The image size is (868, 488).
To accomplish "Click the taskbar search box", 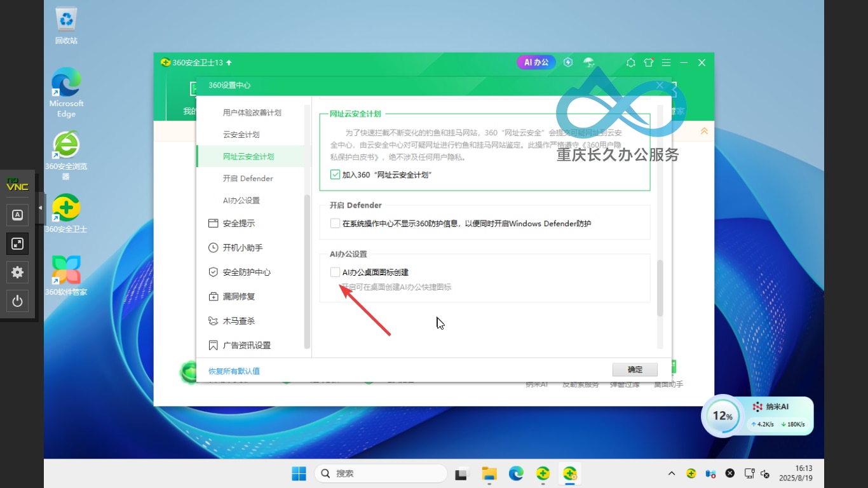I will coord(380,473).
